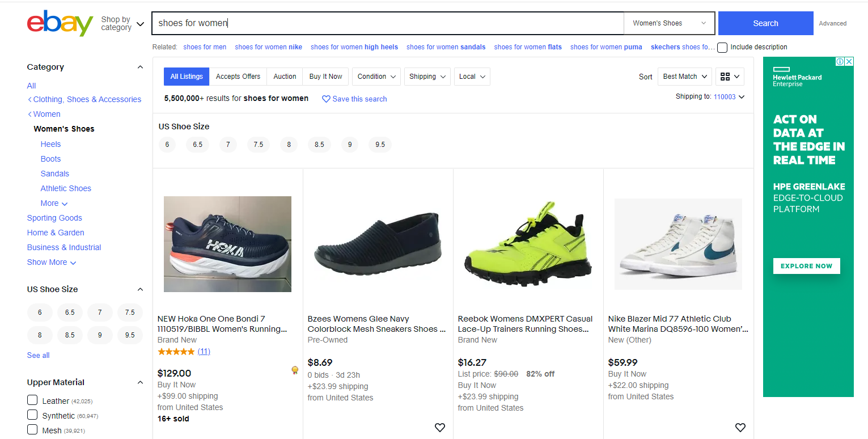Collapse the Category sidebar section
The height and width of the screenshot is (439, 868).
[x=140, y=67]
